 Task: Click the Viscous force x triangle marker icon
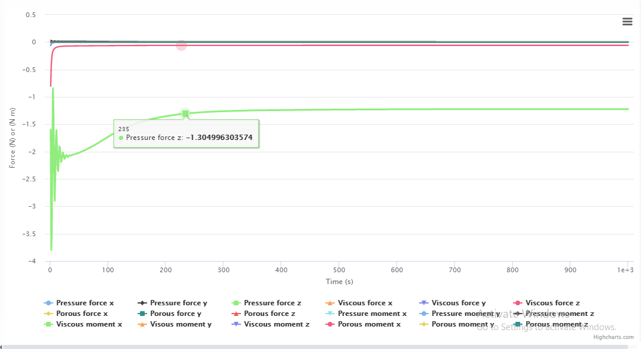(x=331, y=303)
